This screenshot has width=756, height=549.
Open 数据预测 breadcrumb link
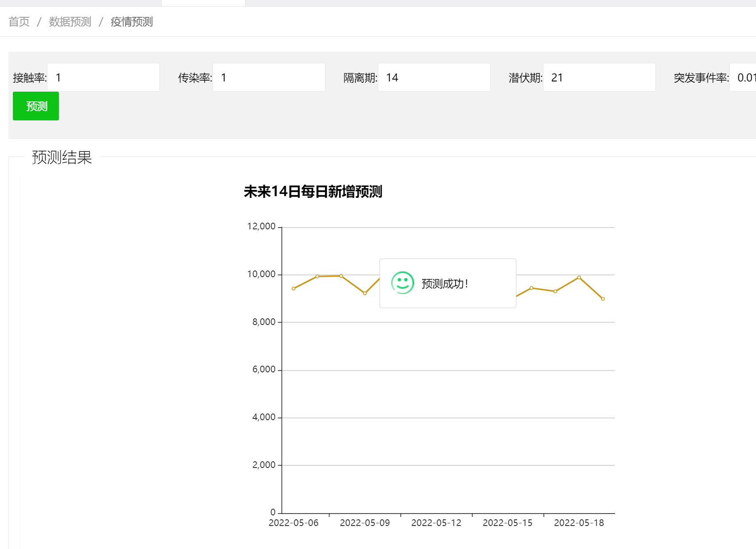point(70,22)
